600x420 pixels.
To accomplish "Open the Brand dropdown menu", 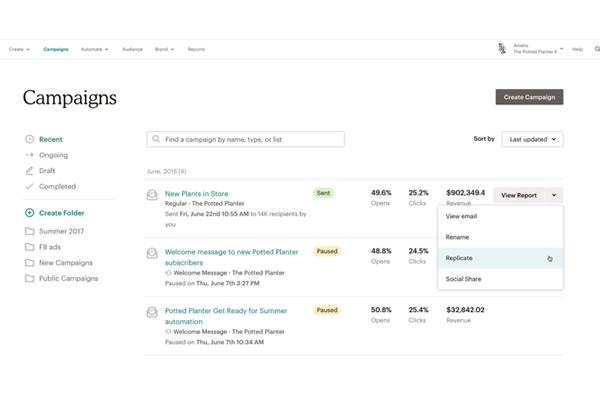I will pos(165,49).
